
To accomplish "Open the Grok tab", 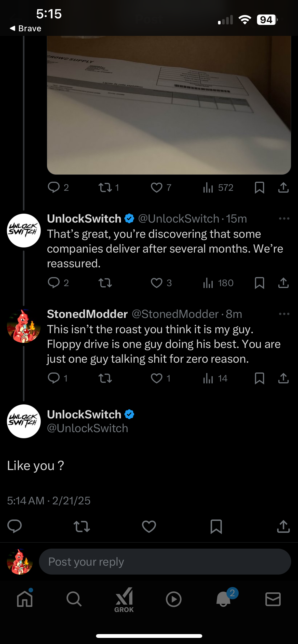I will click(124, 600).
